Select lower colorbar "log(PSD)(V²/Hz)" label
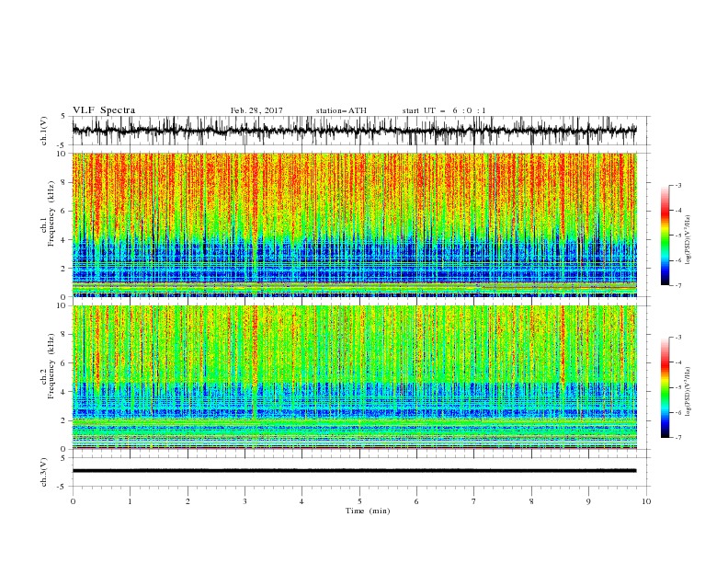Viewport: 728px width, 563px height. pos(688,392)
